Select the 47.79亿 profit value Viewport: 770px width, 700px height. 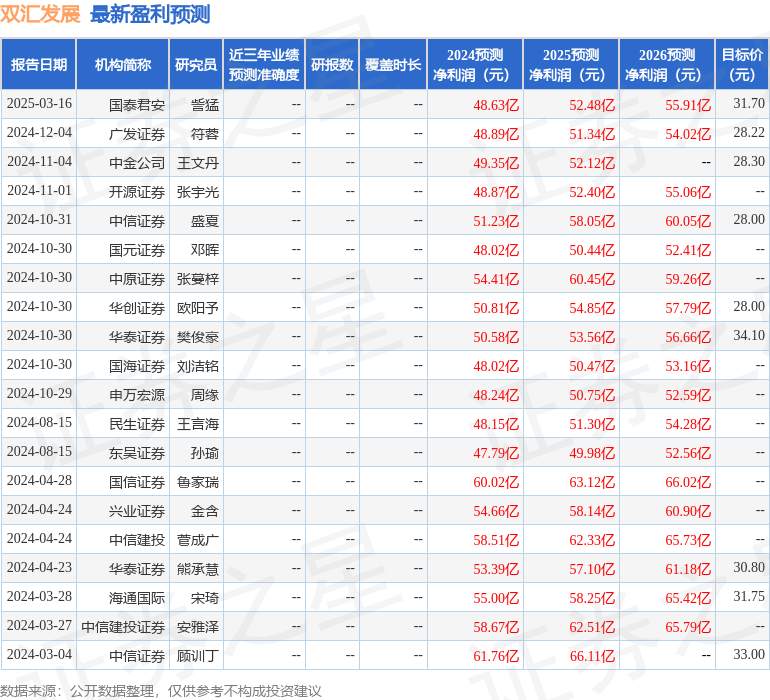496,453
